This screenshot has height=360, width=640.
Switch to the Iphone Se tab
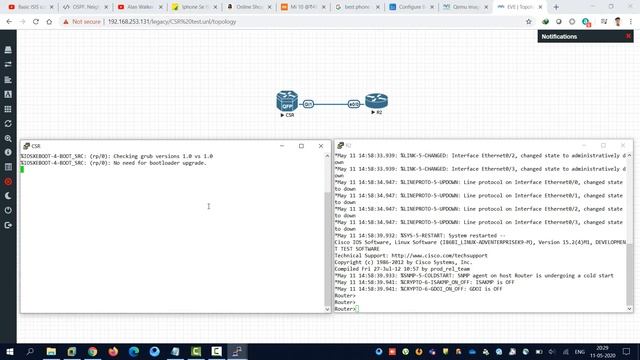[x=194, y=7]
